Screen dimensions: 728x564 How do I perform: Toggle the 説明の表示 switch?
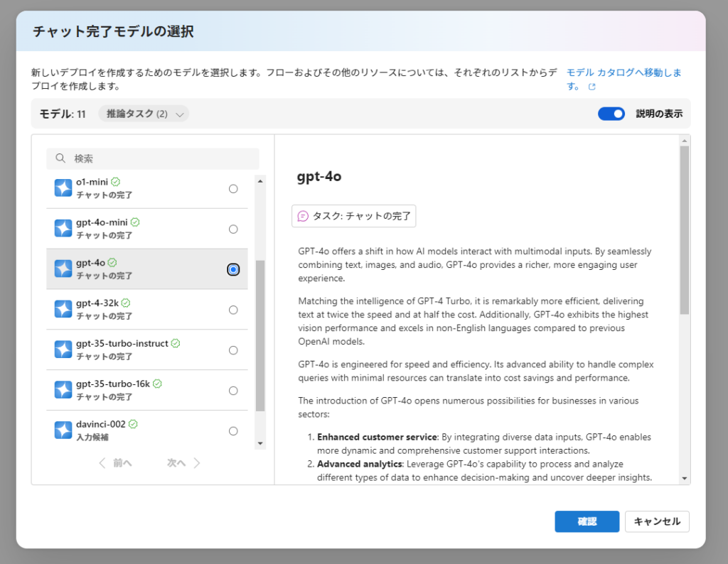(611, 114)
